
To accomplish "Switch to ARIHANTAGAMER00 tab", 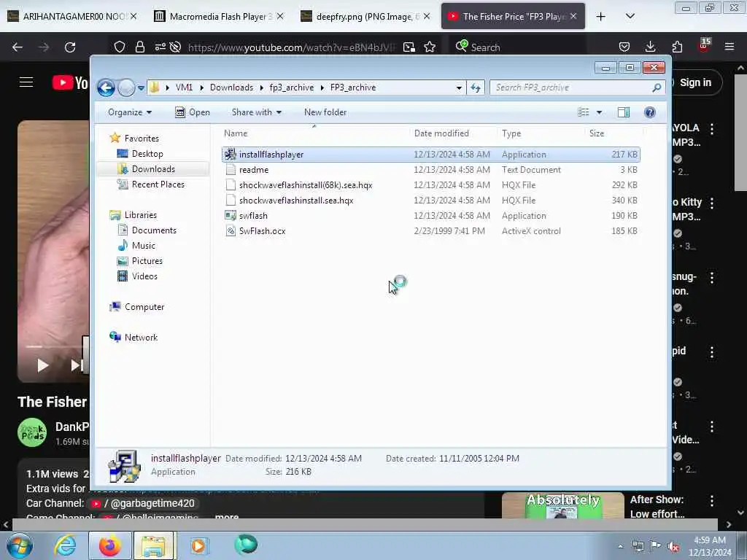I will click(72, 16).
